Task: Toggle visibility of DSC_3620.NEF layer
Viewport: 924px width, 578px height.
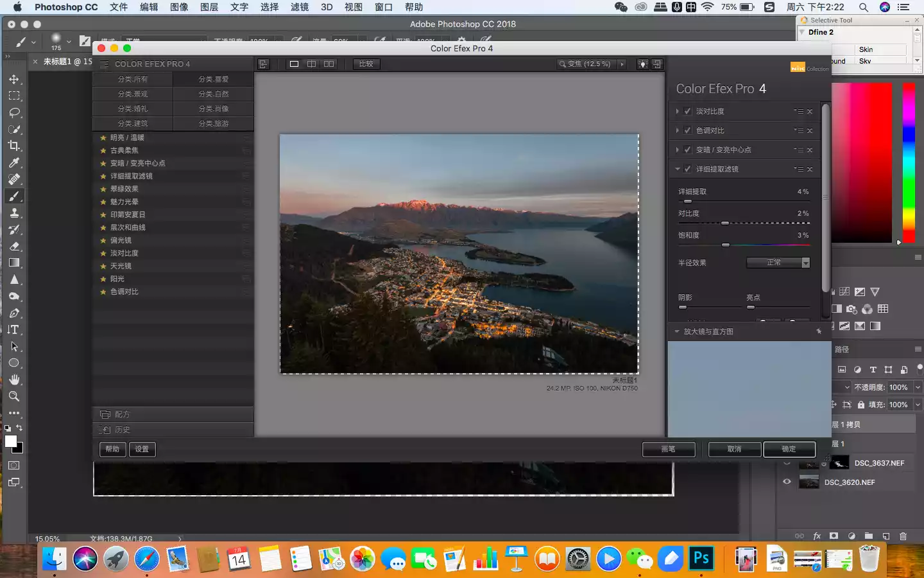Action: [x=787, y=482]
